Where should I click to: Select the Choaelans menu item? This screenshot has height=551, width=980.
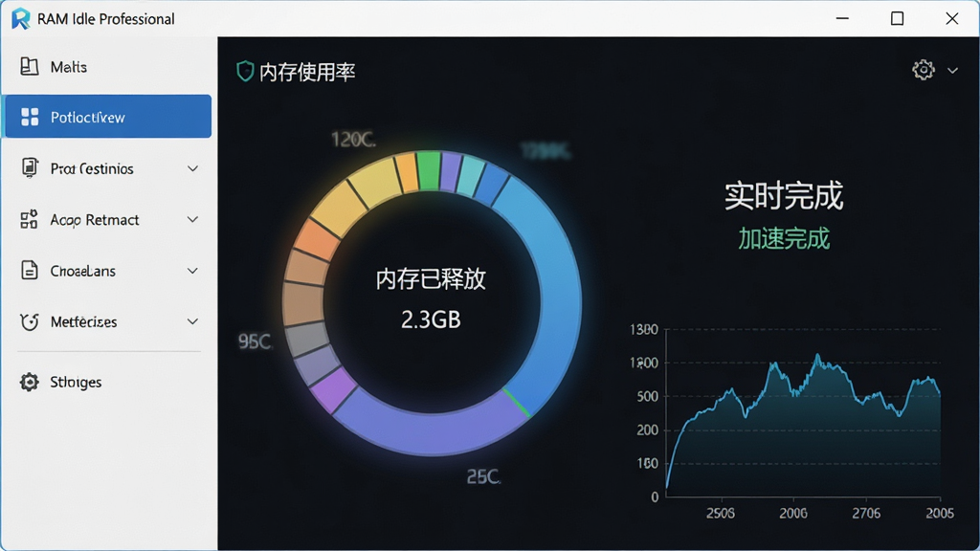(x=107, y=271)
